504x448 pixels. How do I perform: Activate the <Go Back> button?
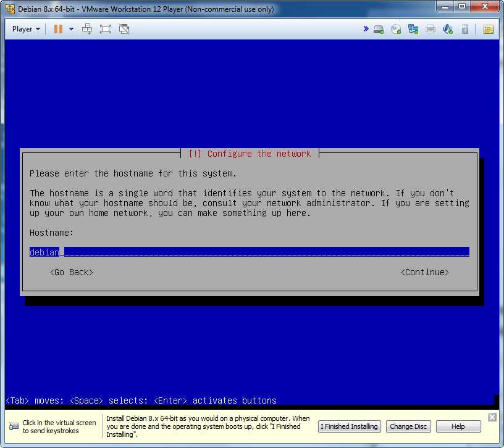[72, 272]
